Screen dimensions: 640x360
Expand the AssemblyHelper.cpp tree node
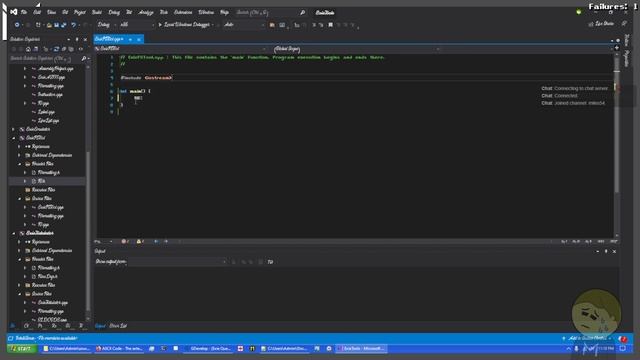point(25,69)
